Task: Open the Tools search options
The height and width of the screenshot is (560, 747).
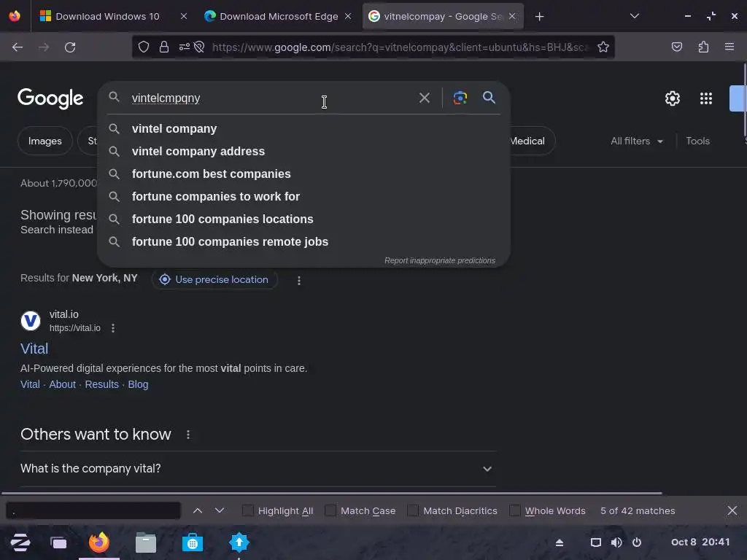Action: pos(697,141)
